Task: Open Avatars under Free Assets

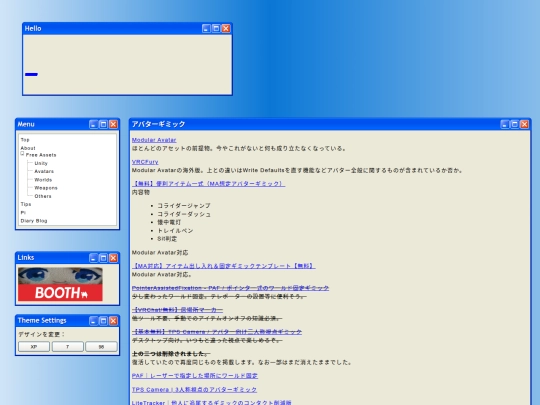Action: pos(44,172)
